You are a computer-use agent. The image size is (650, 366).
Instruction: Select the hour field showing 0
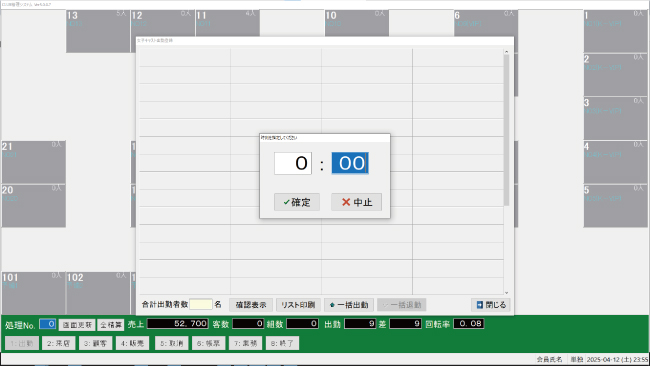pyautogui.click(x=293, y=163)
